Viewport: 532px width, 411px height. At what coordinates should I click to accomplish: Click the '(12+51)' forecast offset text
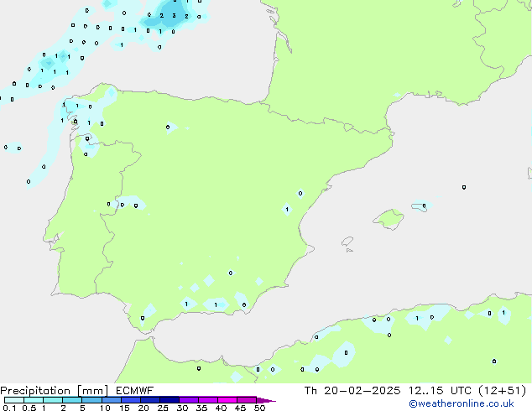pyautogui.click(x=502, y=391)
